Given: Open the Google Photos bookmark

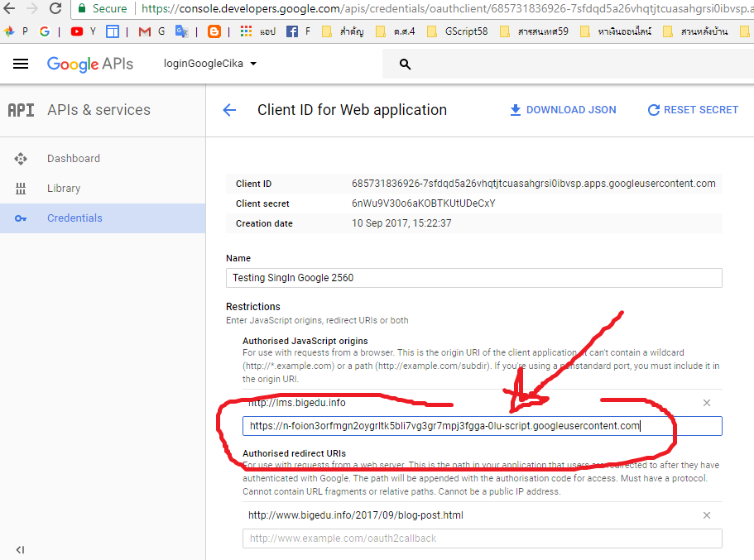Looking at the screenshot, I should [9, 31].
